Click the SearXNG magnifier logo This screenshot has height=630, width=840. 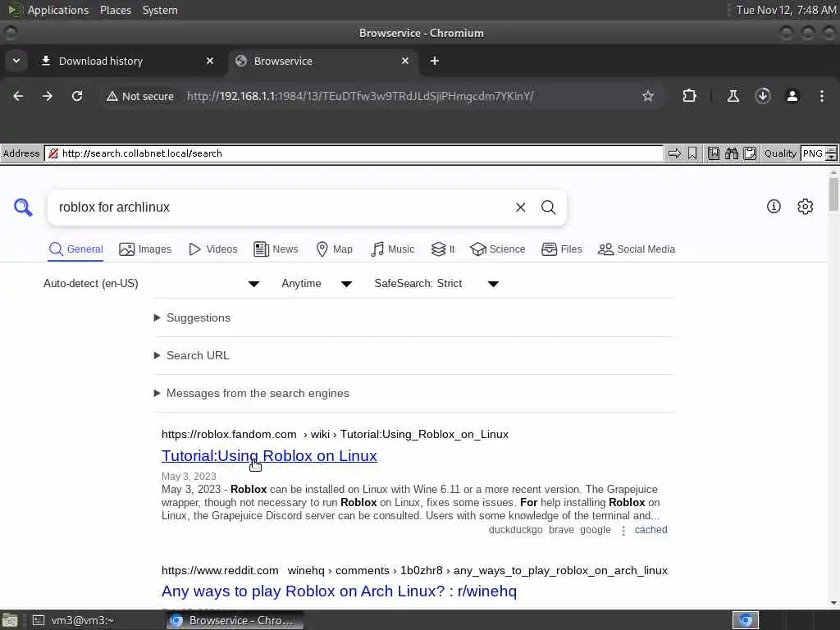coord(23,208)
